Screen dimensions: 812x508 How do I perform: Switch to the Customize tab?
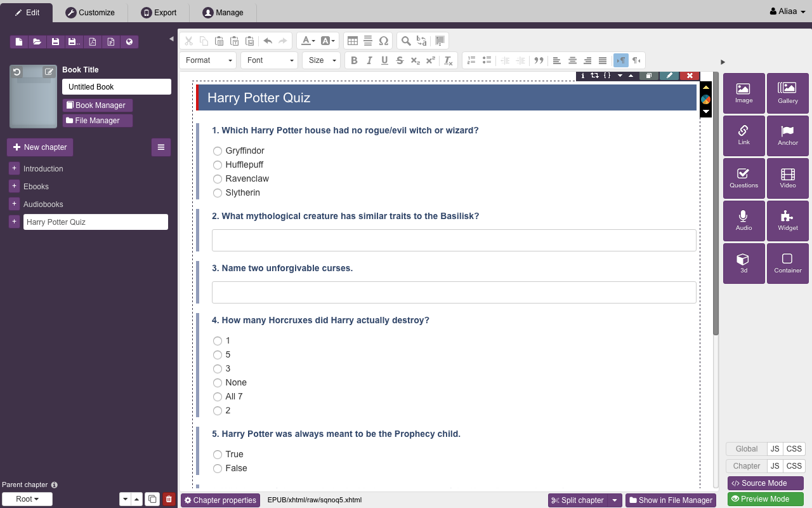(90, 13)
